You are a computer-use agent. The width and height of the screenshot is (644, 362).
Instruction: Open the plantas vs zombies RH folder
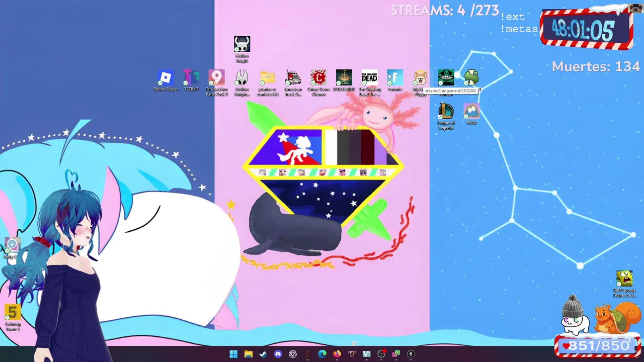click(x=268, y=83)
